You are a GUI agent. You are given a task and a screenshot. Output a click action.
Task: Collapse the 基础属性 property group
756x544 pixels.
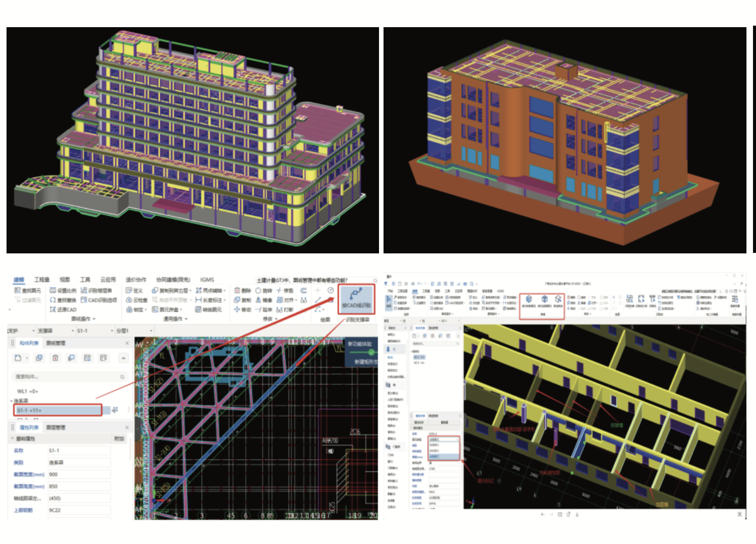(x=13, y=439)
